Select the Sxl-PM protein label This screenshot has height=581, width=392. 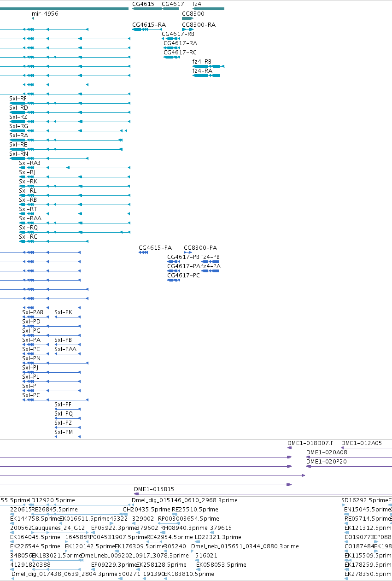(x=64, y=432)
